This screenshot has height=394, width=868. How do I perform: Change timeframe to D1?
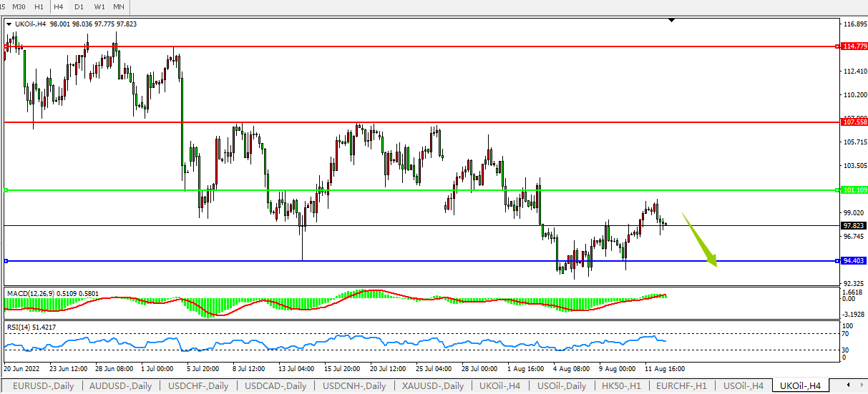[79, 6]
